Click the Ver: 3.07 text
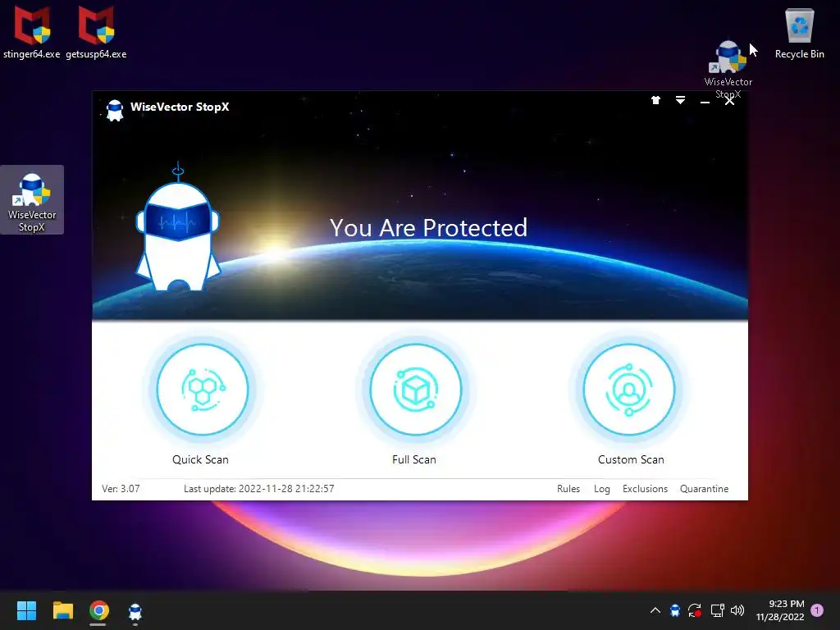The width and height of the screenshot is (840, 630). pos(121,489)
